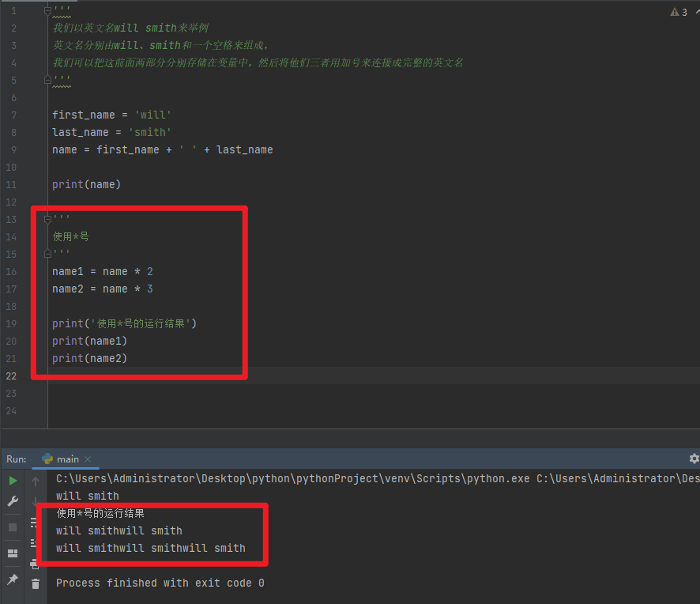Viewport: 700px width, 604px height.
Task: Toggle fold marker at line 5
Action: (x=47, y=80)
